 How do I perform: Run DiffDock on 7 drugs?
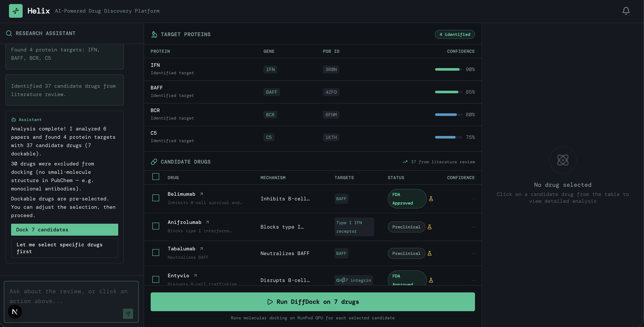pos(312,302)
